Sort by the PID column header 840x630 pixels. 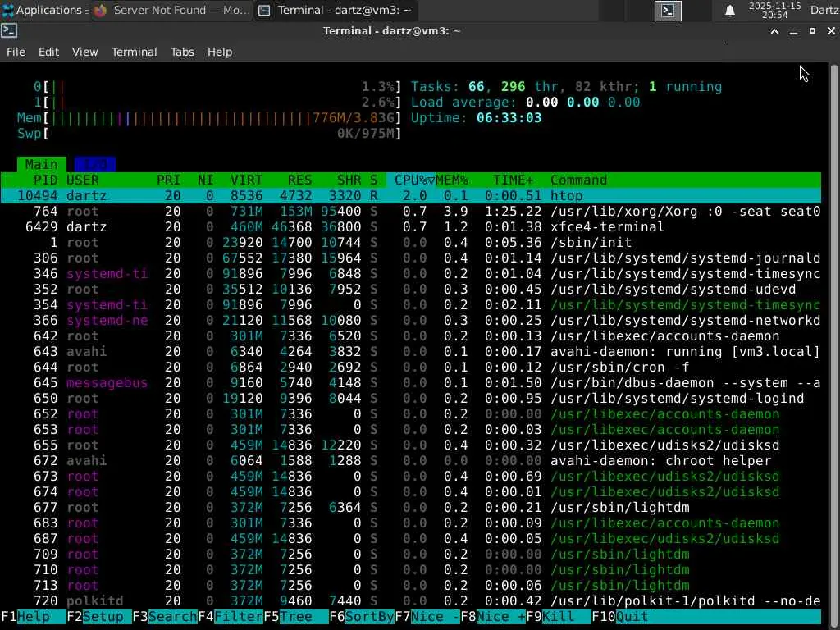(x=45, y=180)
